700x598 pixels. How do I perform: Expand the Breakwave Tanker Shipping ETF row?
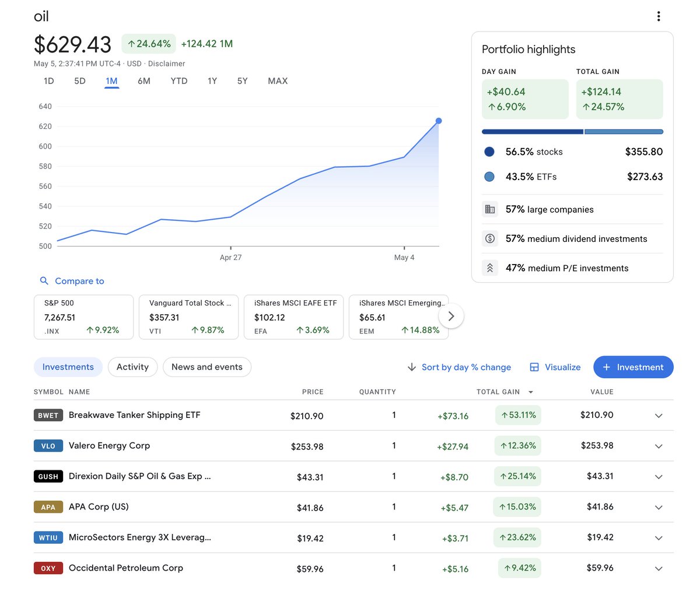659,416
